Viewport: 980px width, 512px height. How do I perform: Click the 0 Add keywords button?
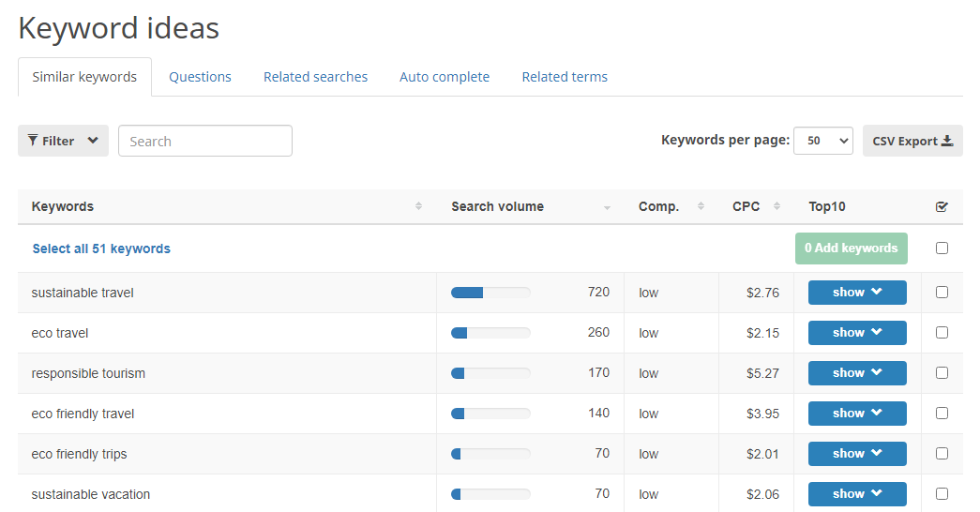852,248
